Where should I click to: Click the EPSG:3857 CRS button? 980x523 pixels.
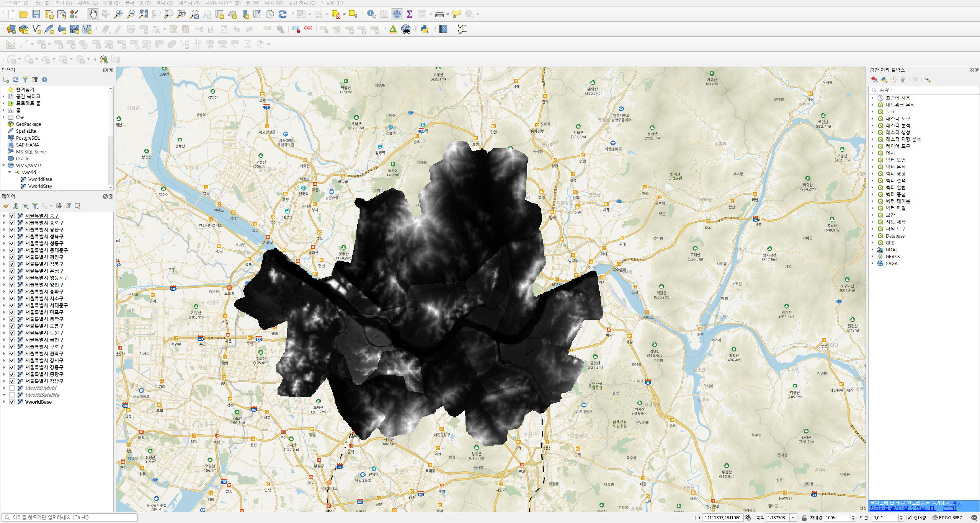coord(947,518)
